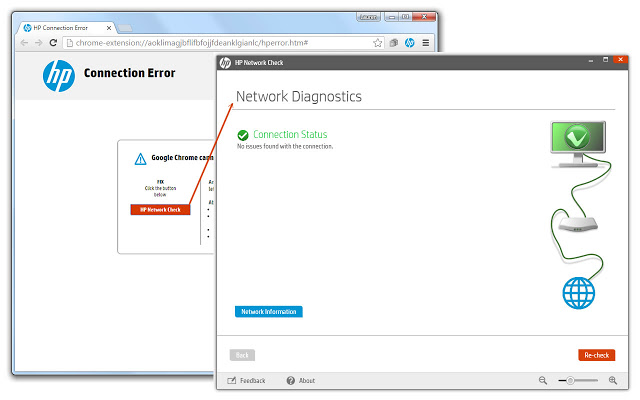Click the HP extension icon in Chrome toolbar

[409, 43]
